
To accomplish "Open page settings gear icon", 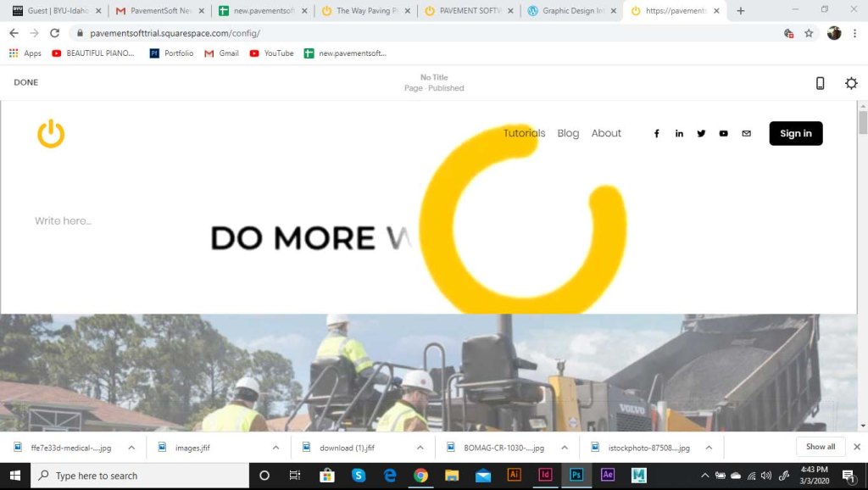I will [851, 83].
